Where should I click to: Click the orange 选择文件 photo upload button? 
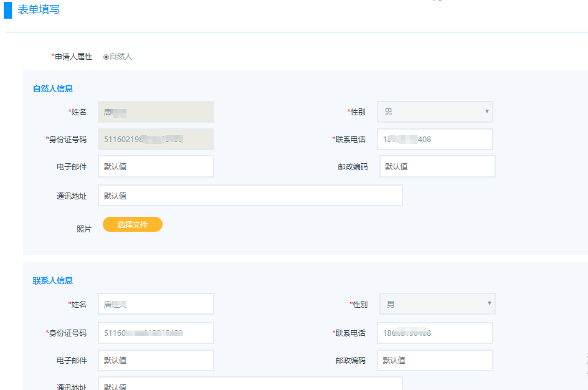(x=132, y=224)
